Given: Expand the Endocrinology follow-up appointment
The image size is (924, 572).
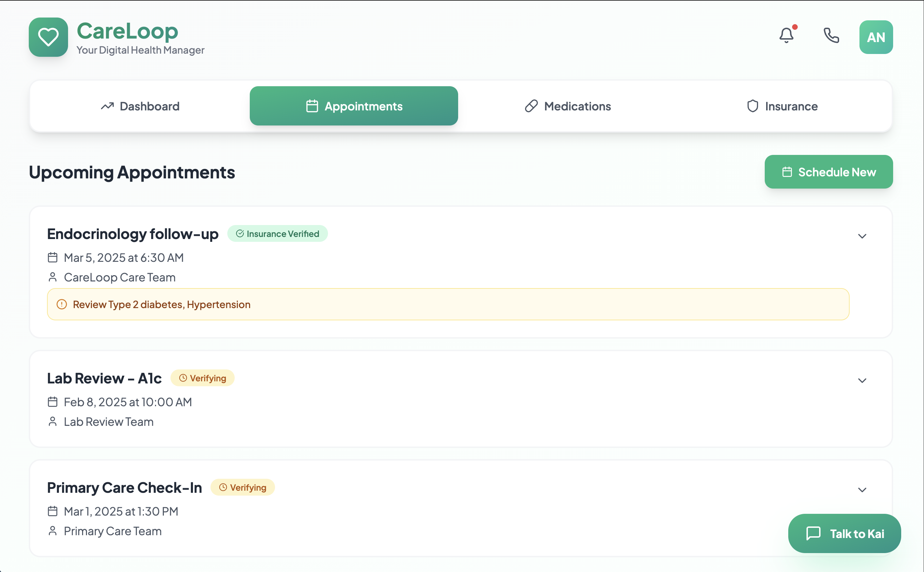Looking at the screenshot, I should 862,236.
